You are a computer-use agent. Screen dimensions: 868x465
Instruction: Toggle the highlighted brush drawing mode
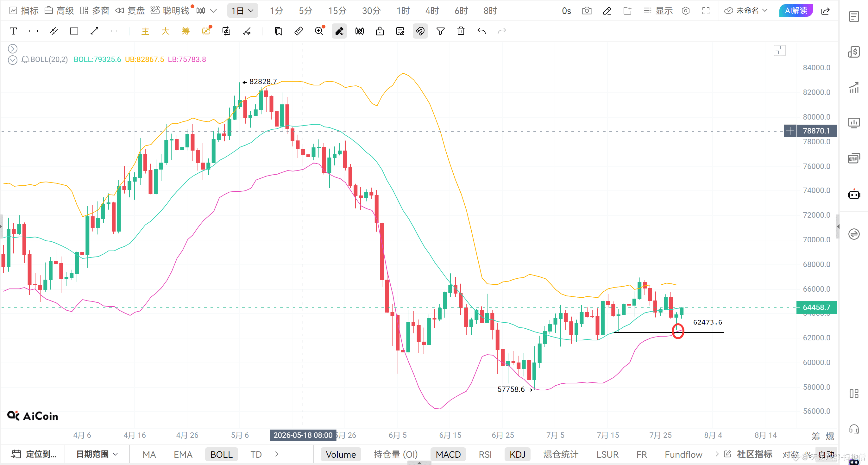pos(339,31)
